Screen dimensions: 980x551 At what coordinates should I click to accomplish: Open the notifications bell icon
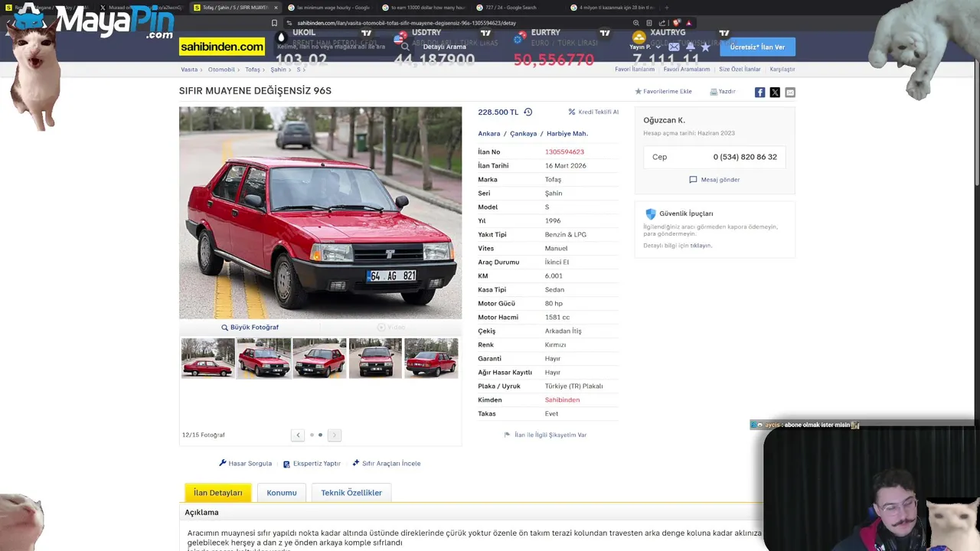tap(690, 47)
